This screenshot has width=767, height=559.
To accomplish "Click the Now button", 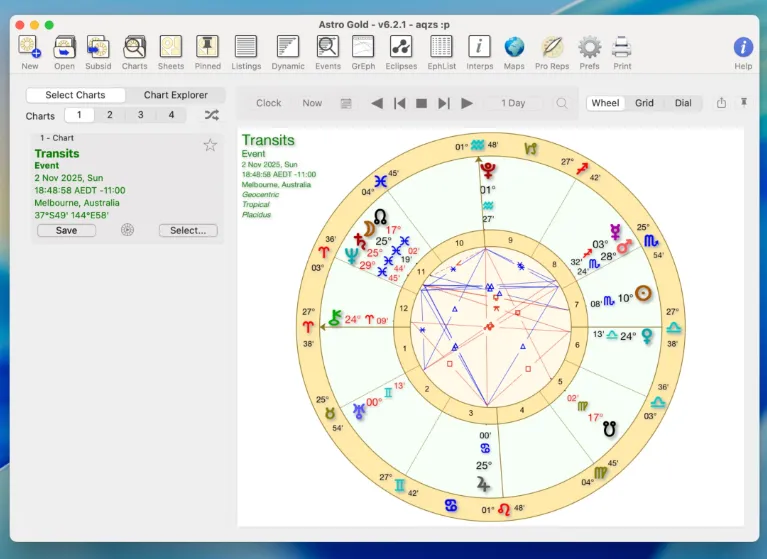I will pyautogui.click(x=312, y=103).
